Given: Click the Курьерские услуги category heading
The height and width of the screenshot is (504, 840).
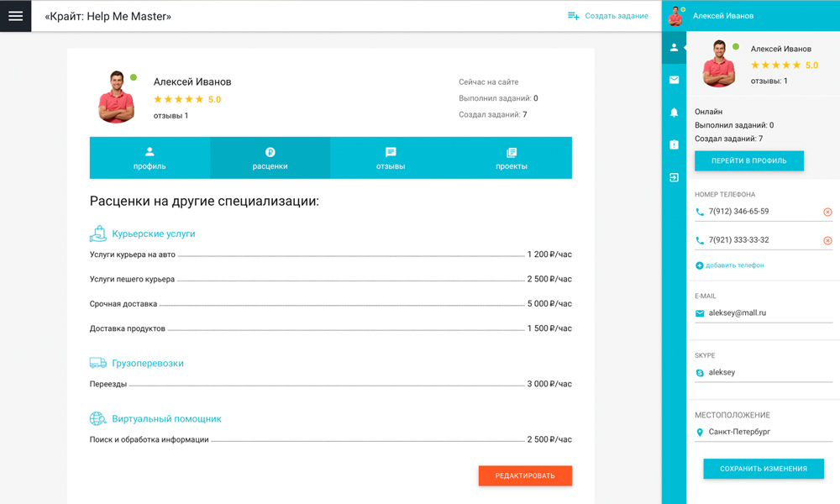Looking at the screenshot, I should point(153,234).
